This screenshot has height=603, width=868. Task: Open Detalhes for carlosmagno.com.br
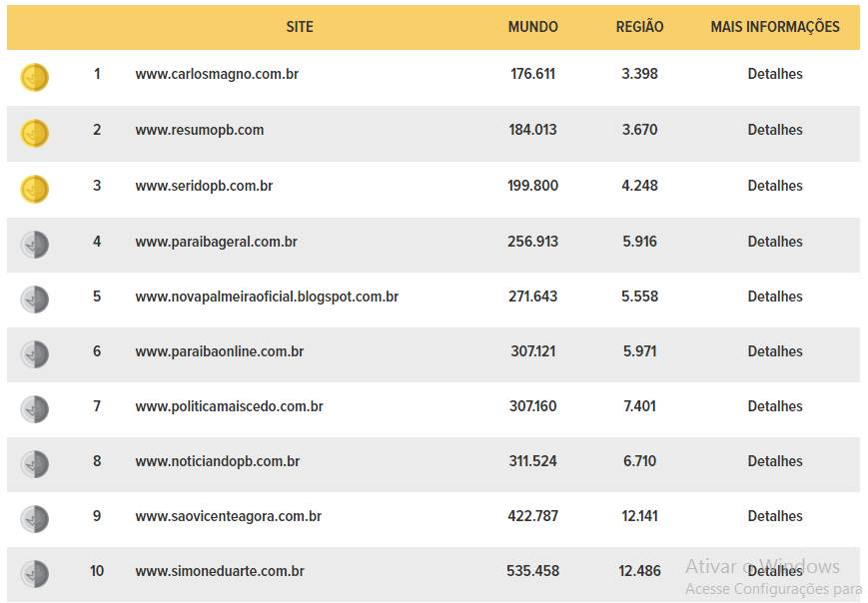[774, 74]
